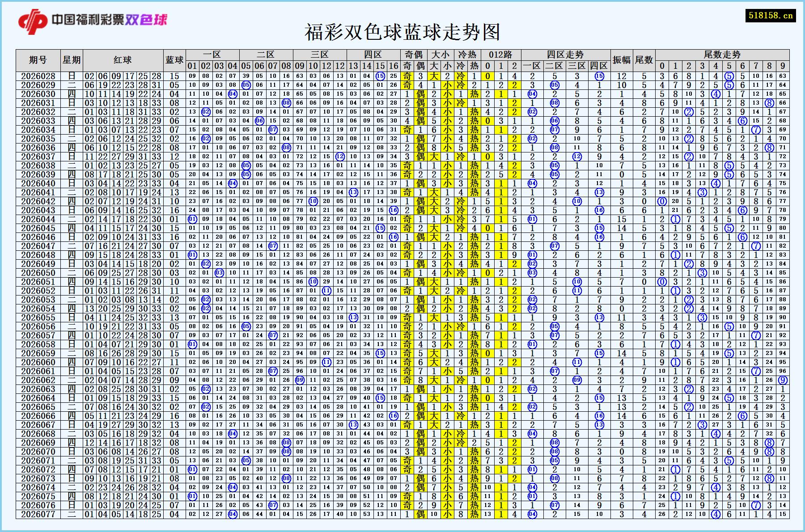This screenshot has height=532, width=805.
Task: Click the circled 12 ball under column 12 in row 2026037
Action: click(340, 156)
